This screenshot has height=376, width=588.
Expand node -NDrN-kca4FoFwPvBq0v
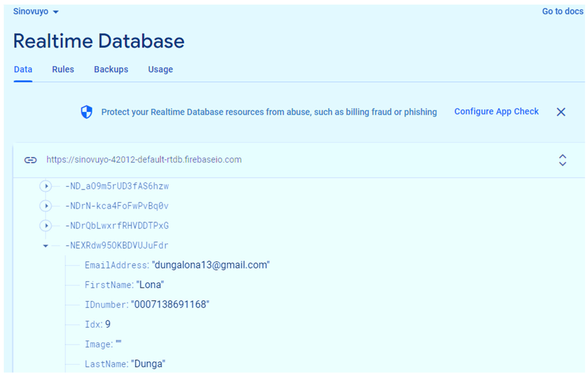(x=46, y=206)
